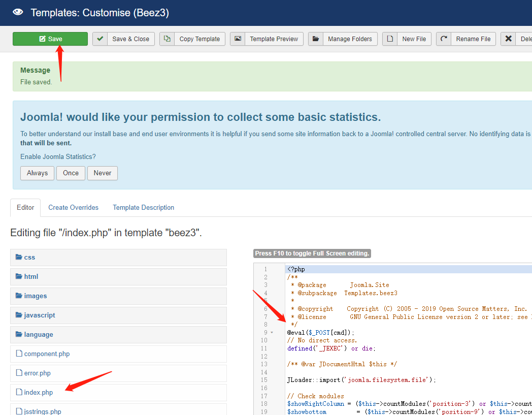Open the jsstrings.php file
Viewport: 532px width, 415px height.
118,409
